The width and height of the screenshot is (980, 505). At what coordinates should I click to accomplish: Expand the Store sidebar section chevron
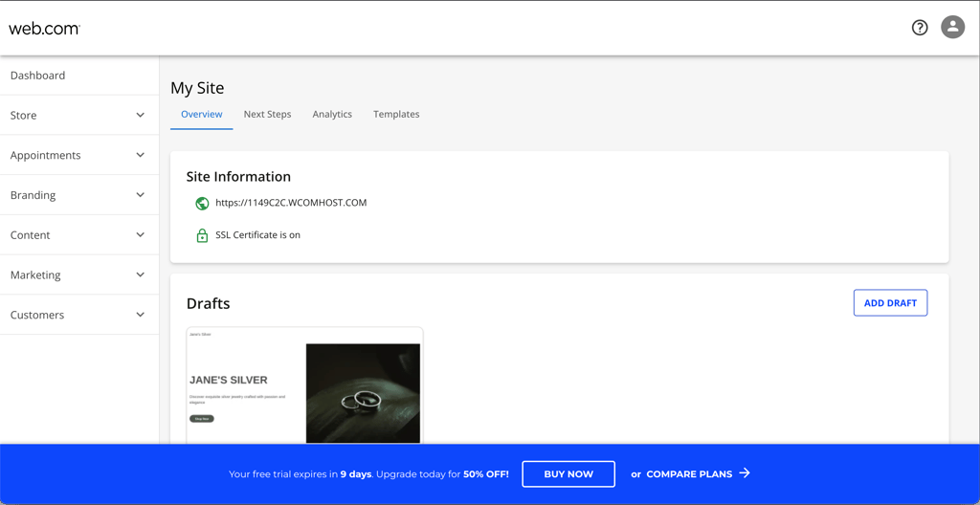pyautogui.click(x=141, y=115)
